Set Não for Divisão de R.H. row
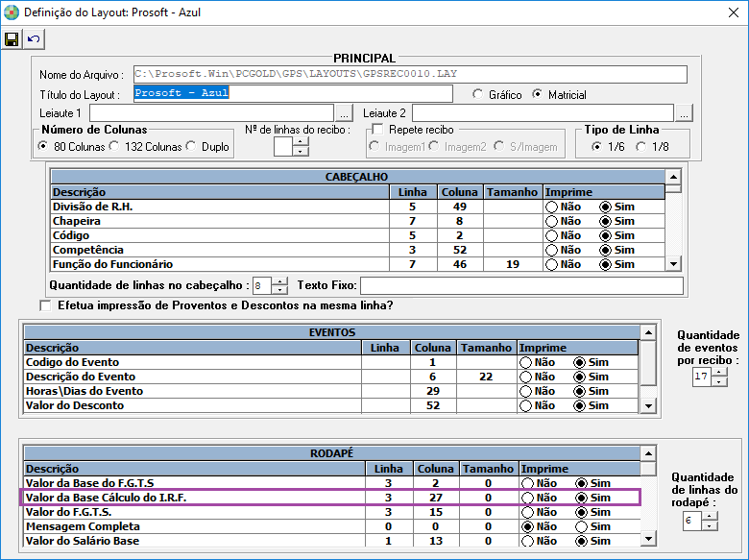The image size is (749, 560). pyautogui.click(x=552, y=207)
